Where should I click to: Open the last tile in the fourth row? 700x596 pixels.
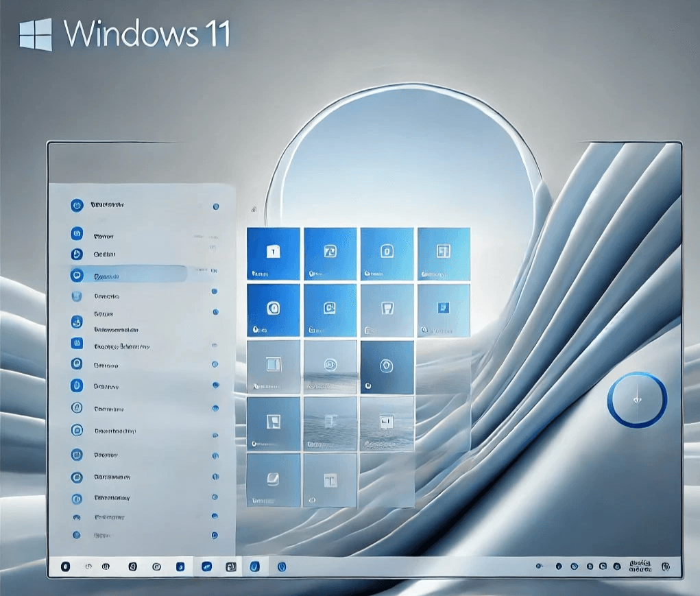387,424
